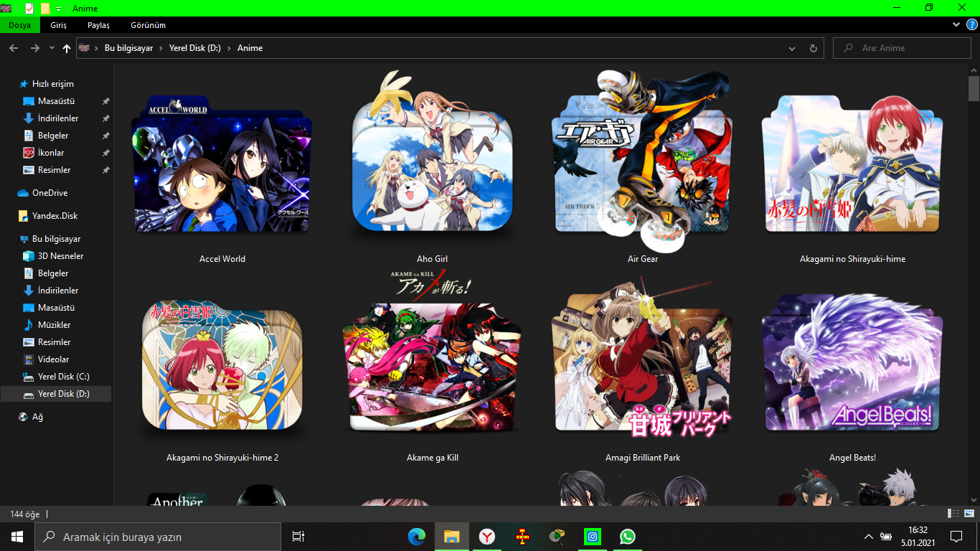Click the taskbar search box

pyautogui.click(x=158, y=537)
